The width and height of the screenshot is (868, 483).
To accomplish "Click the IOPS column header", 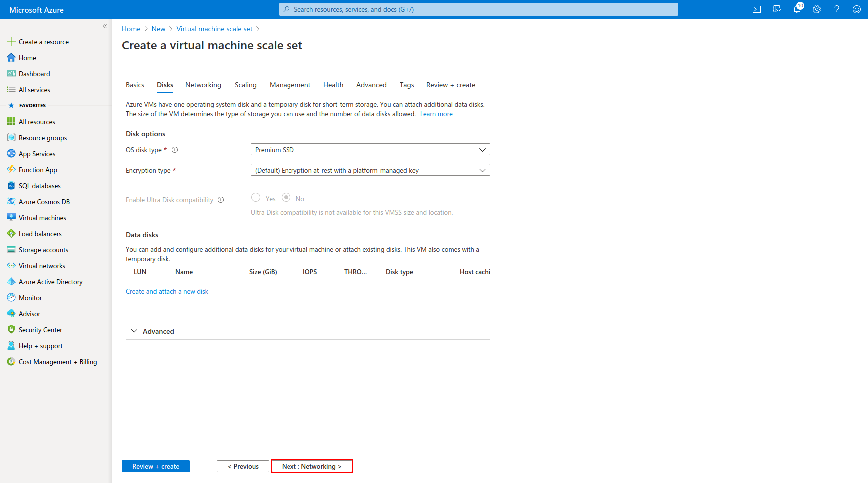I will pos(310,272).
